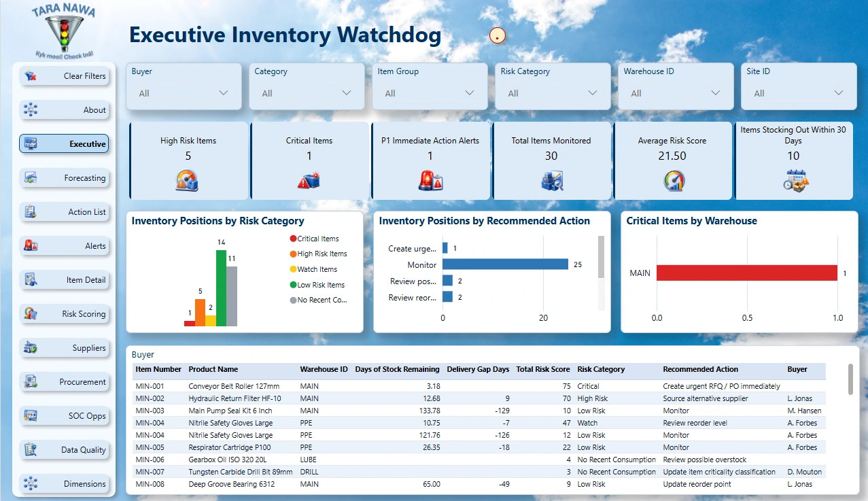
Task: Open the Action List page
Action: click(x=64, y=212)
